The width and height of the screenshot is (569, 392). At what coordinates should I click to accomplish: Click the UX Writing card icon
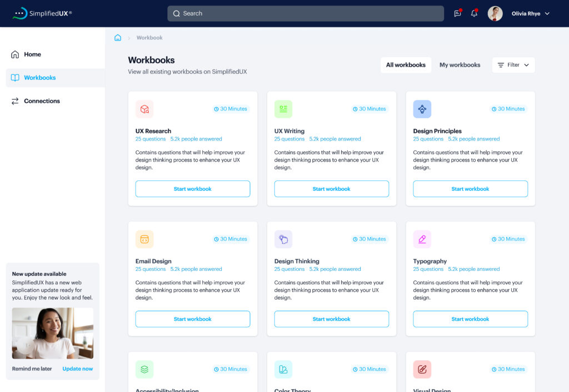tap(283, 109)
